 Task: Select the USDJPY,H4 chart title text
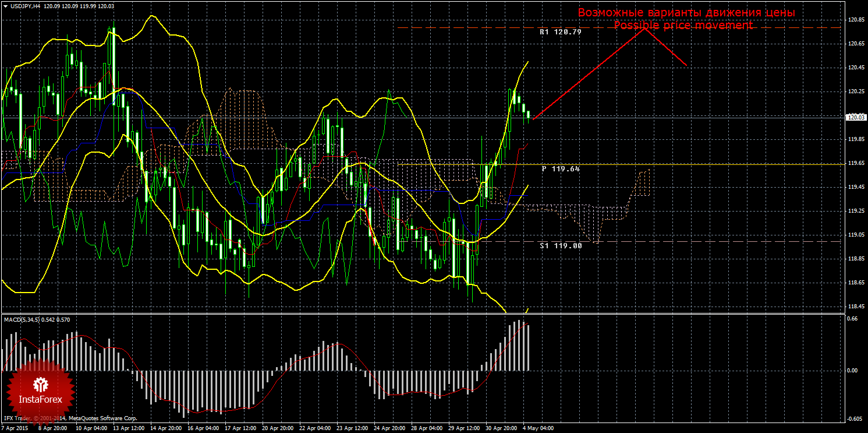(x=24, y=6)
